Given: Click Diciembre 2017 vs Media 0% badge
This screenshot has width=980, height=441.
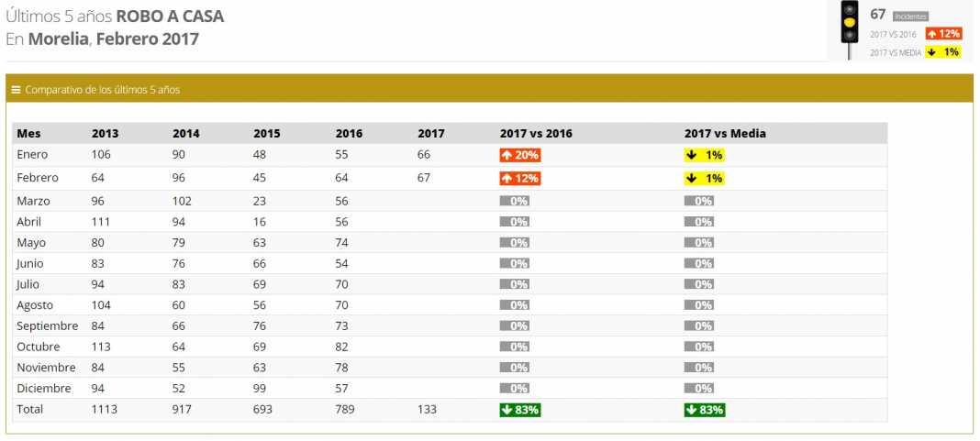Looking at the screenshot, I should pos(698,389).
